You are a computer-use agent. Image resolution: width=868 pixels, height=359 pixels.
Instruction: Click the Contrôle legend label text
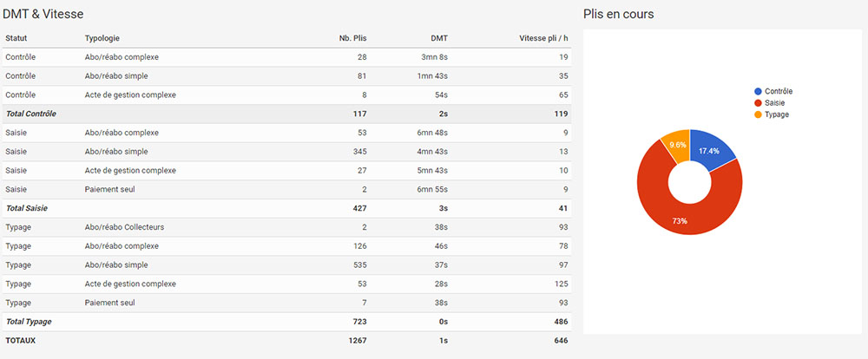[x=780, y=91]
